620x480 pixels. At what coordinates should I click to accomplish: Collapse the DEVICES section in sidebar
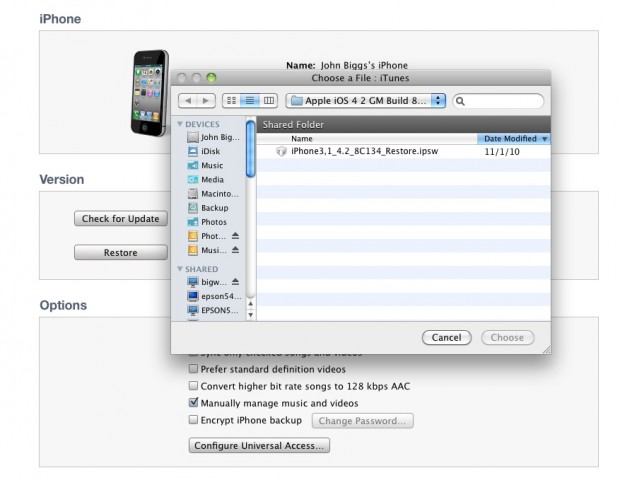coord(180,124)
